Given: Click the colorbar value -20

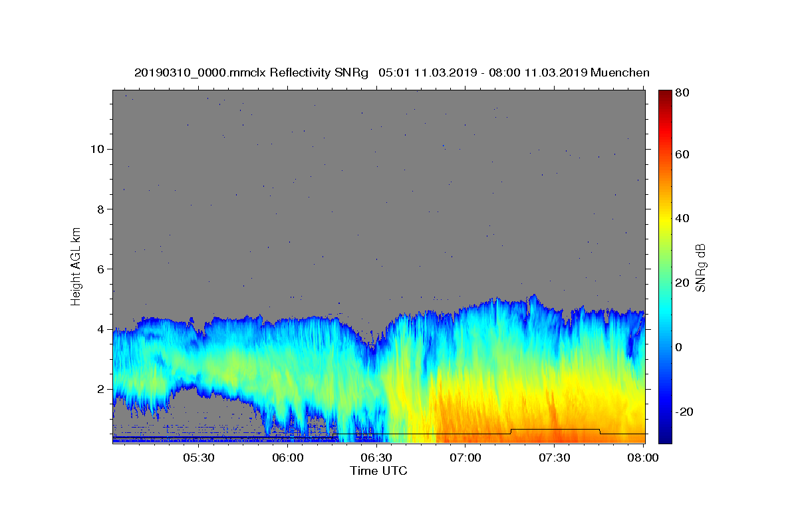Looking at the screenshot, I should point(686,412).
